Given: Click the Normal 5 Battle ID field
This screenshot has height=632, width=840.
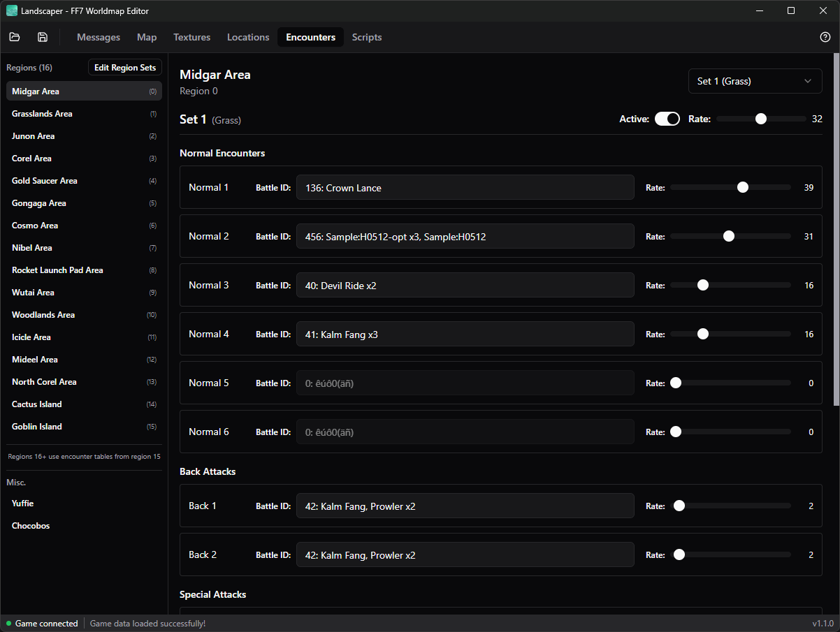Looking at the screenshot, I should click(465, 383).
